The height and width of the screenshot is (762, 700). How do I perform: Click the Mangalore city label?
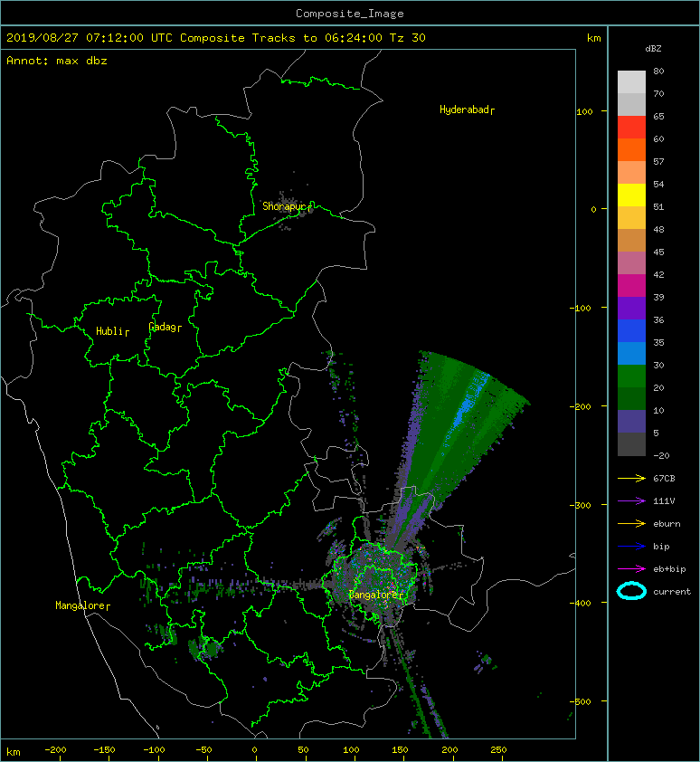coord(80,606)
